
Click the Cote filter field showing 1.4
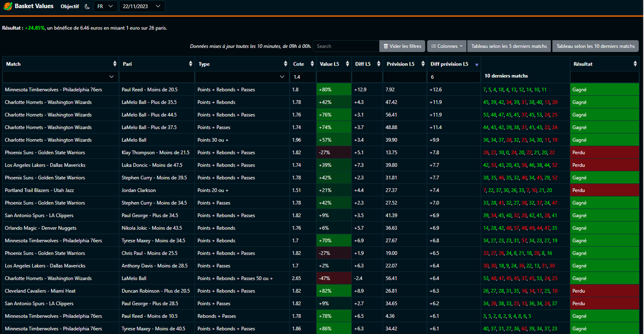coord(302,77)
